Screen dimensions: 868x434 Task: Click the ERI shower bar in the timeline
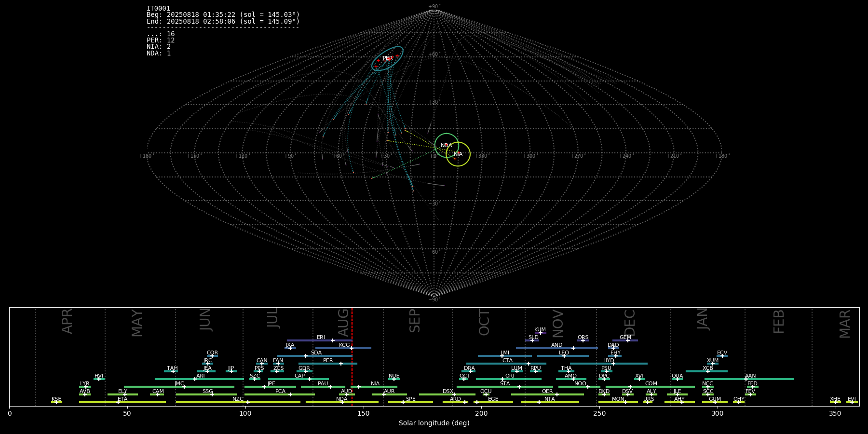point(319,340)
